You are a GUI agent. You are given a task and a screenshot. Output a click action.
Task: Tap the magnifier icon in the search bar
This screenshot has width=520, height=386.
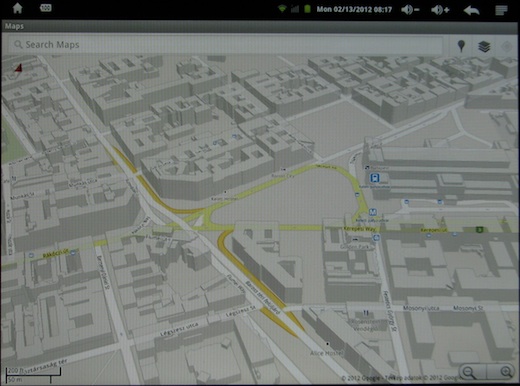coord(18,44)
